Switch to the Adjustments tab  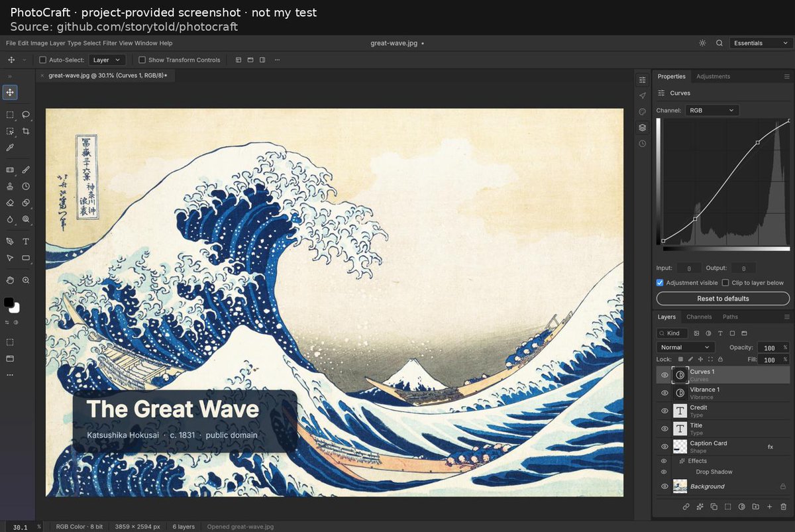coord(713,76)
